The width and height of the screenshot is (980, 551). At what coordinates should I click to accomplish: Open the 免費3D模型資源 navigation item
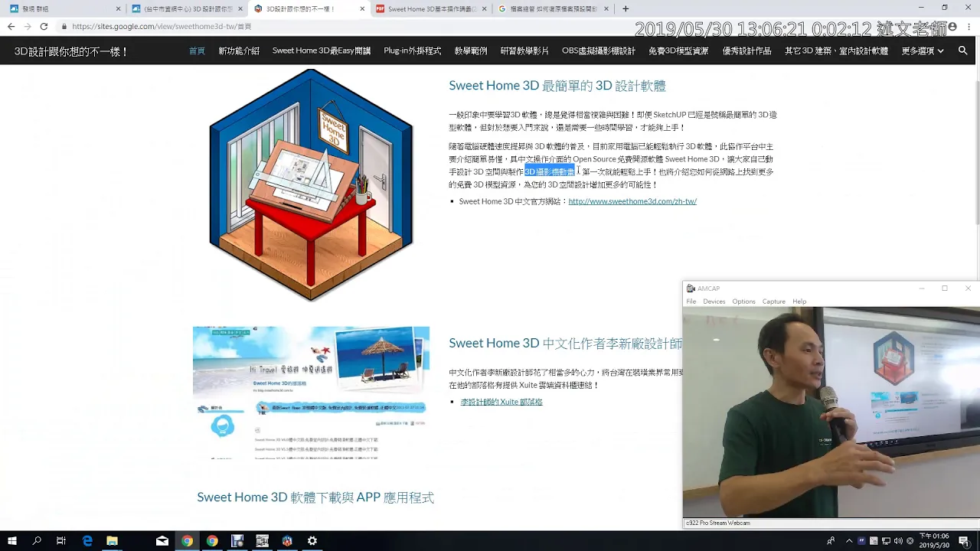click(678, 51)
